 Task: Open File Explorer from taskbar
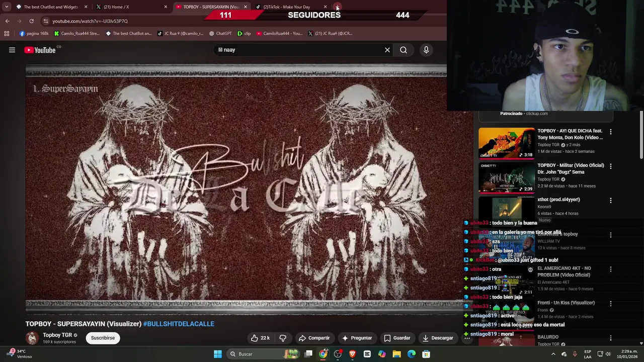click(396, 354)
